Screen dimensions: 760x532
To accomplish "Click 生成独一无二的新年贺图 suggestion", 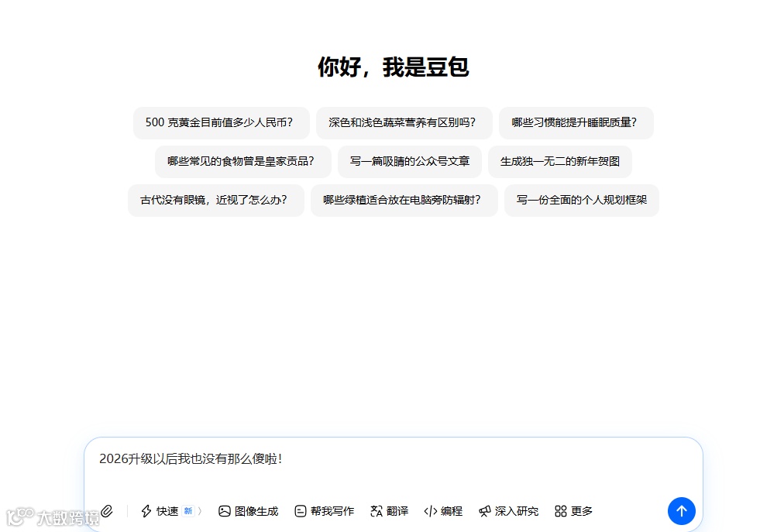I will [x=560, y=161].
